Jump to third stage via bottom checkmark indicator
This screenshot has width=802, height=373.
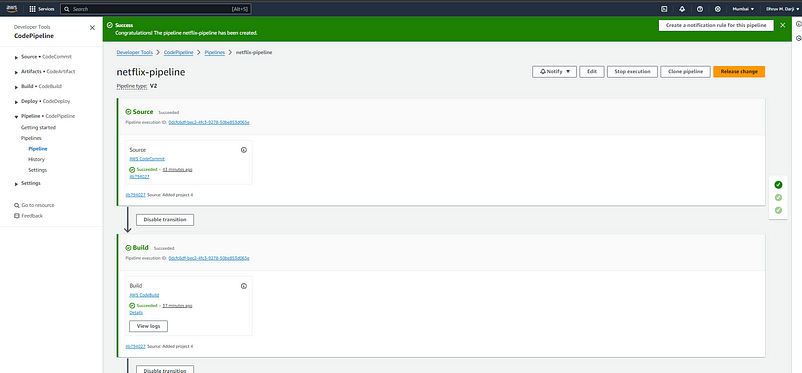click(x=778, y=210)
